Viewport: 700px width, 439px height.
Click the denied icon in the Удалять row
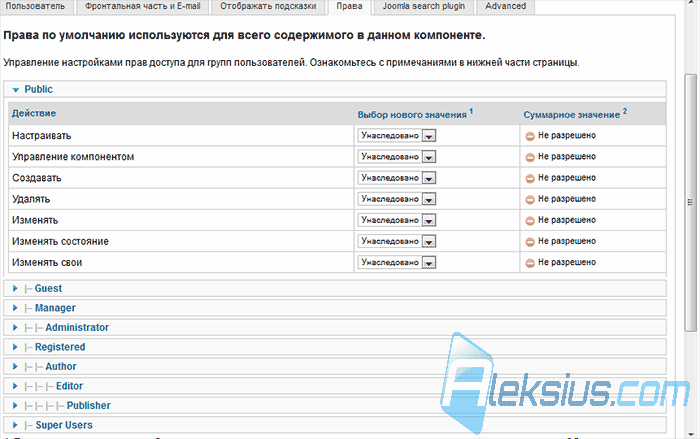point(530,200)
